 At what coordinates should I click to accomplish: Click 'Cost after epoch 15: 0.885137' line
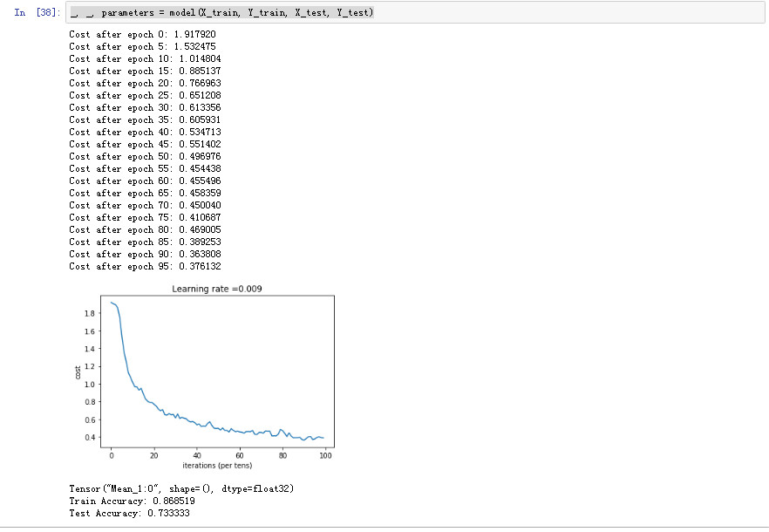click(145, 72)
